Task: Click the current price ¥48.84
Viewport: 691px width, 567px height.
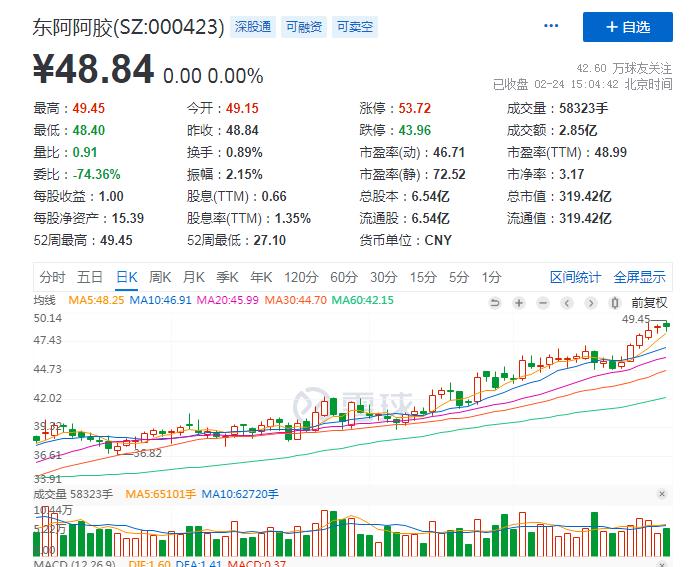Action: pos(93,69)
